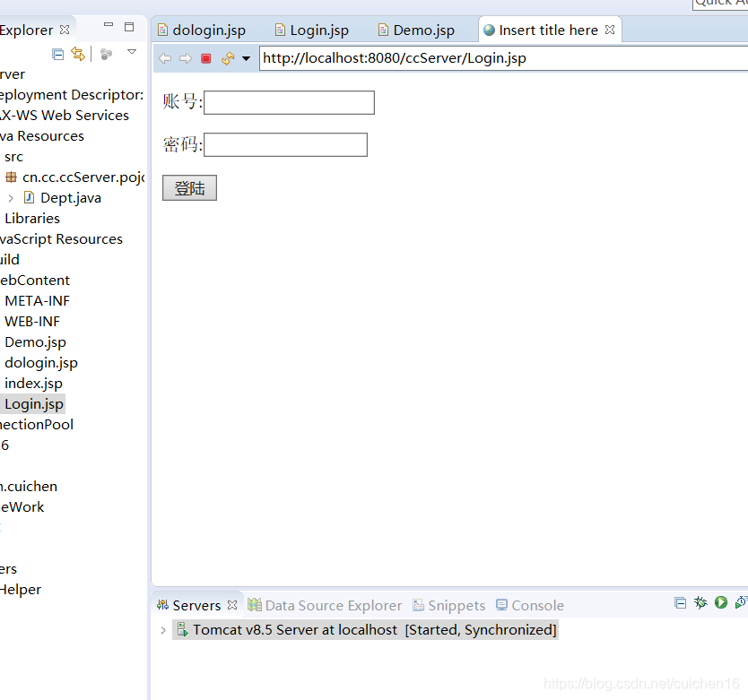Select dologin.jsp in the project tree

click(41, 363)
